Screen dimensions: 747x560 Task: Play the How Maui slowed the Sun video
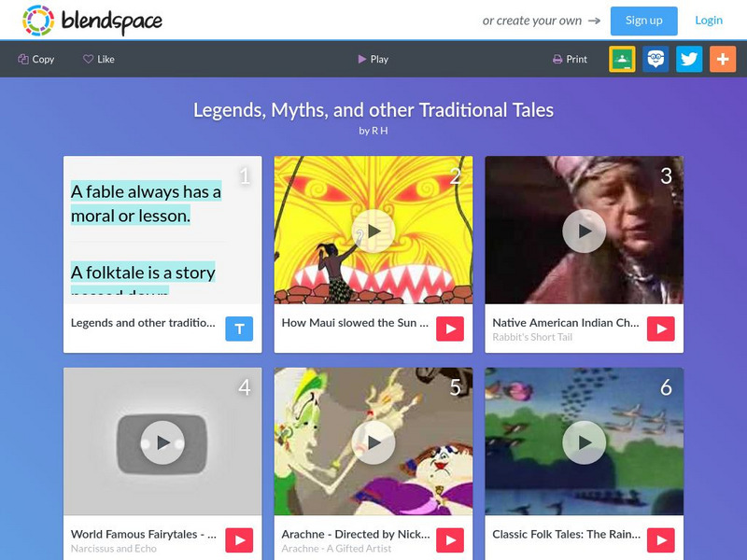[373, 231]
